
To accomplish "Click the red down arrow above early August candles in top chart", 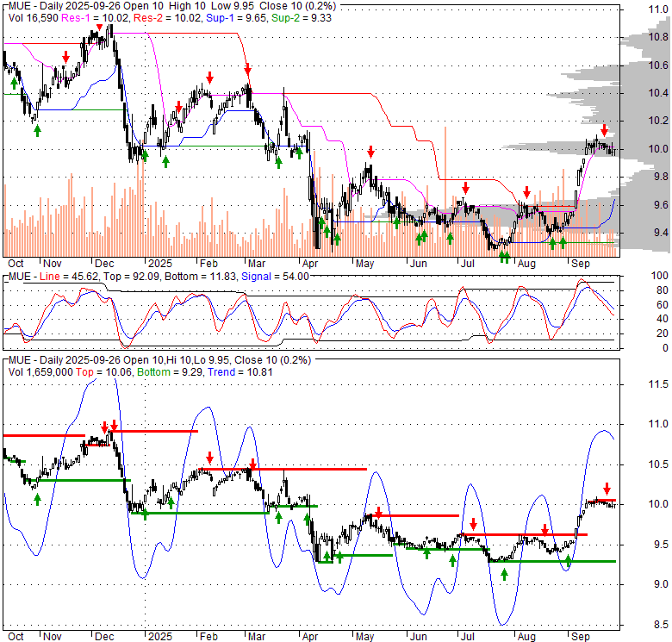I will point(526,192).
